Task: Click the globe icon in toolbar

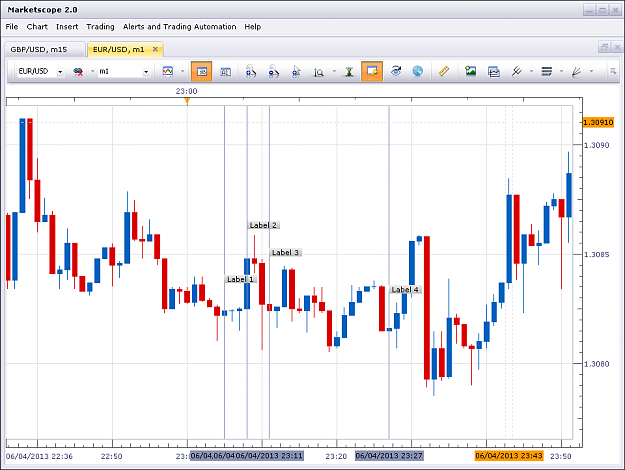Action: (418, 71)
